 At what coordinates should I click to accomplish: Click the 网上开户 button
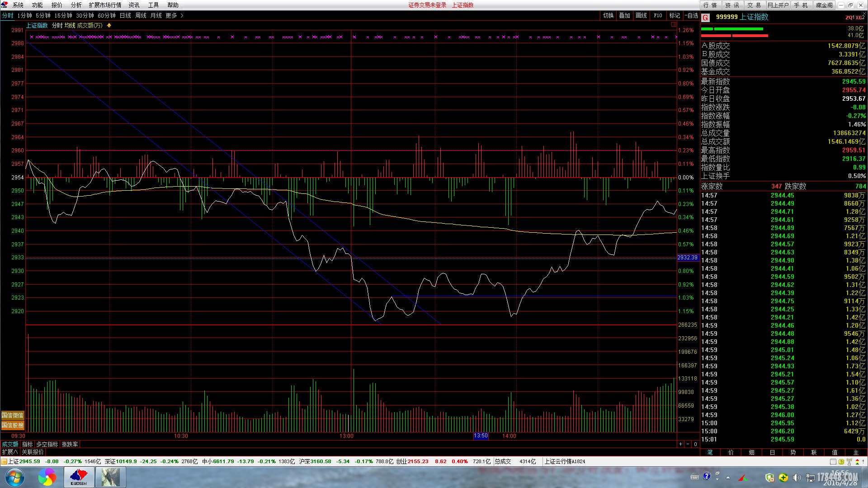778,5
